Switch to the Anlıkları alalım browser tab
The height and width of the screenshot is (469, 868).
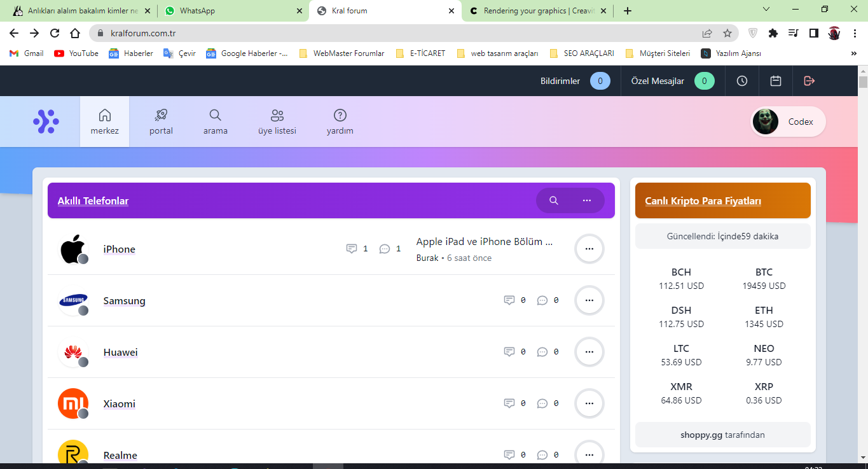(80, 11)
